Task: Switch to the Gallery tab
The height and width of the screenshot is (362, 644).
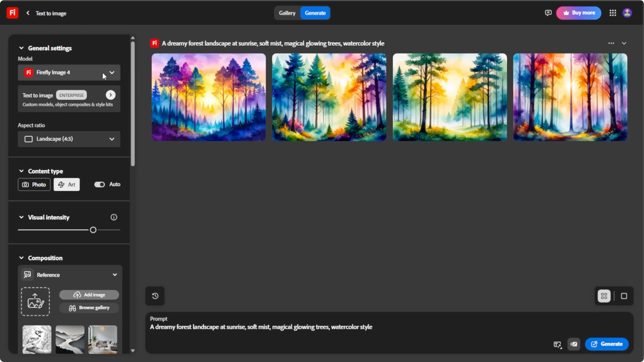Action: pos(287,13)
